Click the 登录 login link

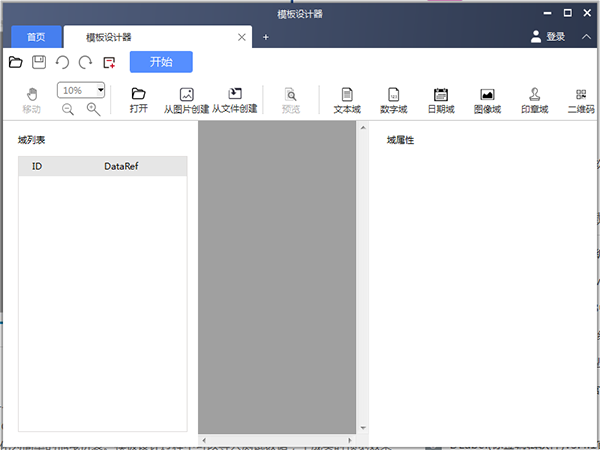(x=556, y=37)
